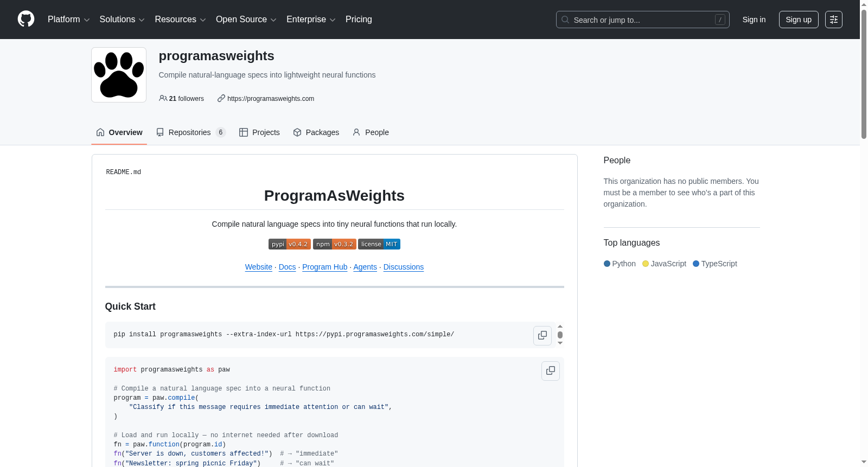
Task: Open the 21 followers link
Action: (x=182, y=99)
